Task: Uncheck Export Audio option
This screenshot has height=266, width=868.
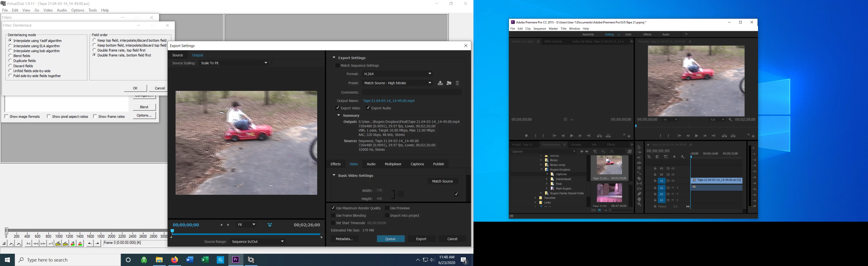Action: pos(368,108)
